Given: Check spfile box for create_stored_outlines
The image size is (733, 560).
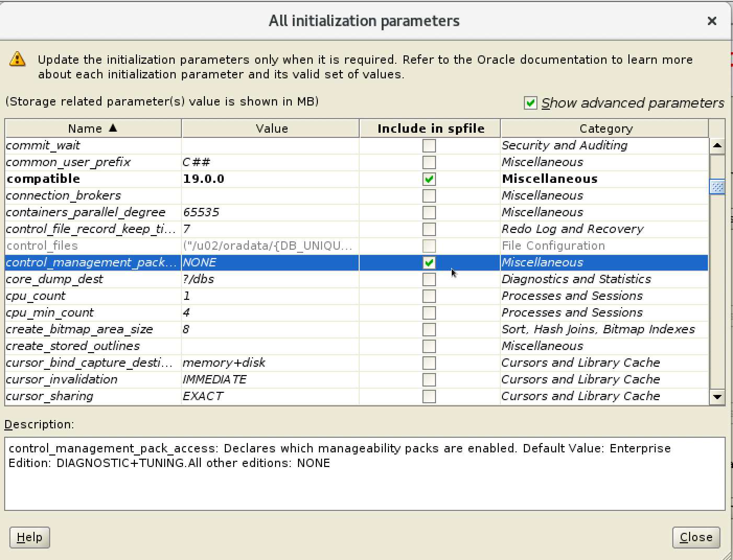Looking at the screenshot, I should (x=429, y=346).
